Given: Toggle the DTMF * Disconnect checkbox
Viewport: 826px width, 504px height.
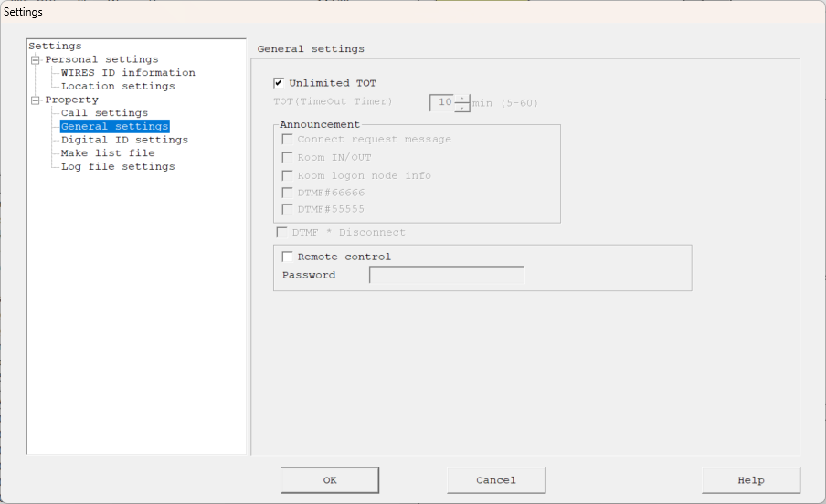Looking at the screenshot, I should [281, 233].
